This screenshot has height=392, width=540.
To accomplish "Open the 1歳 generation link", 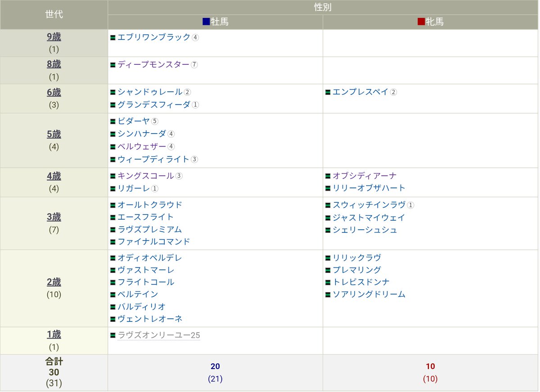I will point(54,334).
